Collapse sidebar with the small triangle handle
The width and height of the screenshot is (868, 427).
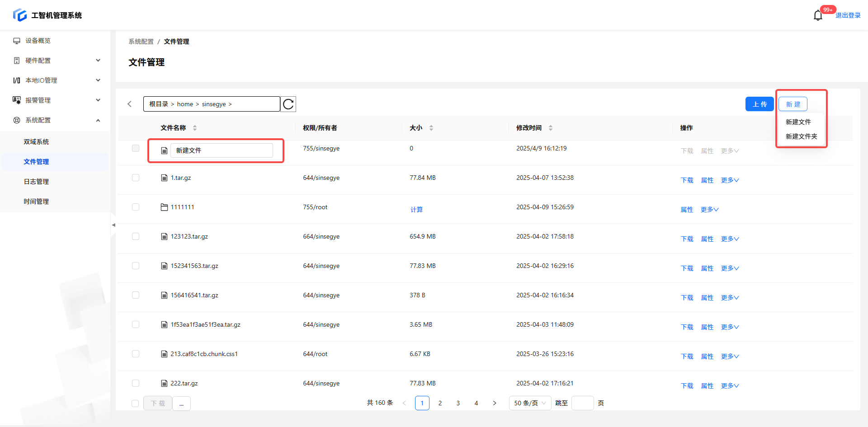113,225
